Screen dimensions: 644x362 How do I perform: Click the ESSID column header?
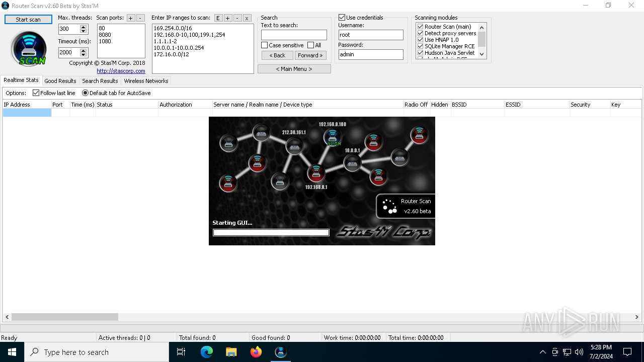[x=537, y=105]
